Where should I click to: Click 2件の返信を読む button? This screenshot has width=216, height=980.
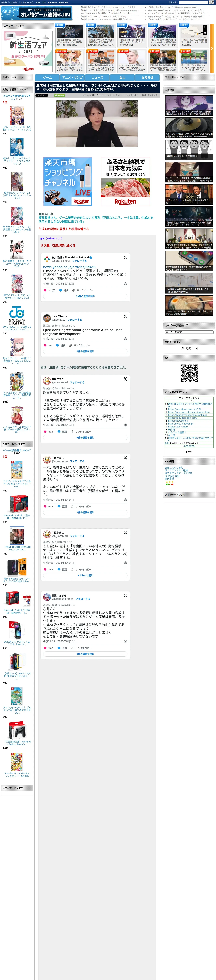coord(85,351)
